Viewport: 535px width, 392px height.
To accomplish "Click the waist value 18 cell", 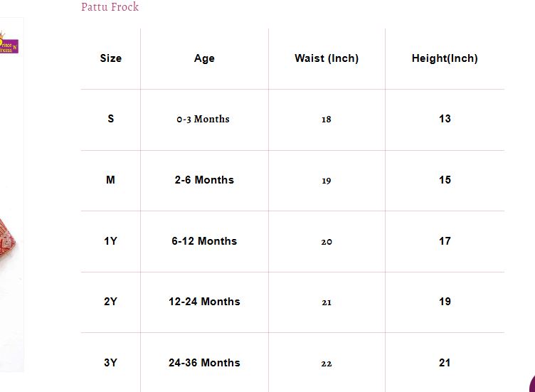I will pos(326,120).
